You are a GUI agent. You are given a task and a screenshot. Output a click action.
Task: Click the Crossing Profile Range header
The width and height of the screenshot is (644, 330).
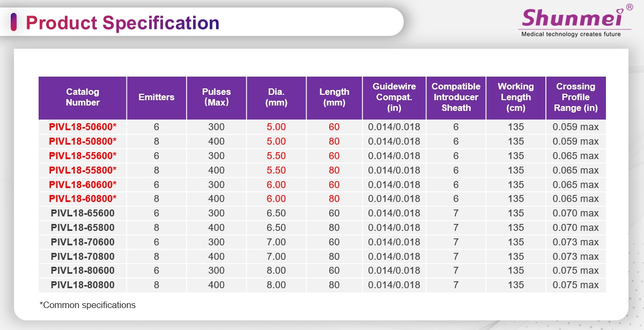coord(575,97)
